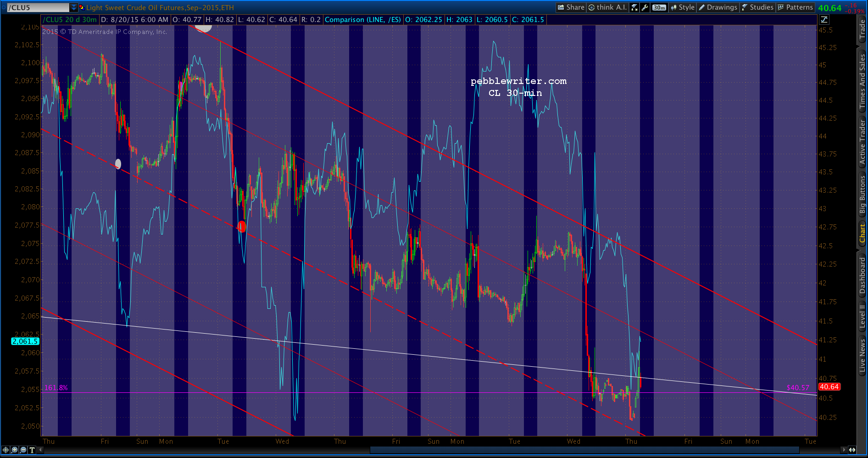
Task: Zoom in with the magnifier plus icon
Action: (14, 450)
